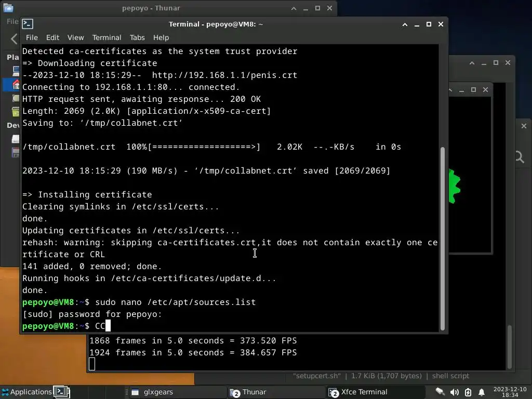The image size is (532, 399).
Task: Close the glxgears window
Action: pos(486,90)
